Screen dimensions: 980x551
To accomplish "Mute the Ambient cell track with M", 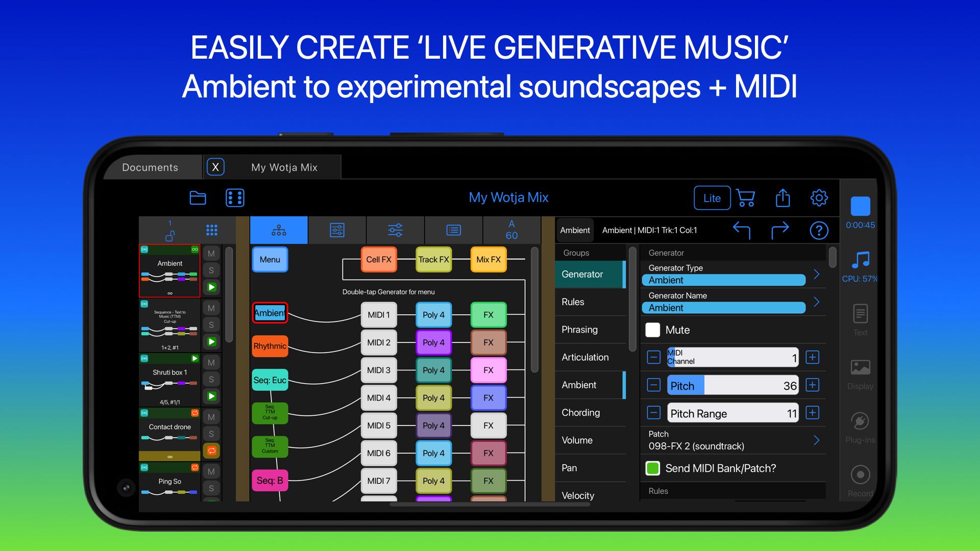I will click(211, 254).
